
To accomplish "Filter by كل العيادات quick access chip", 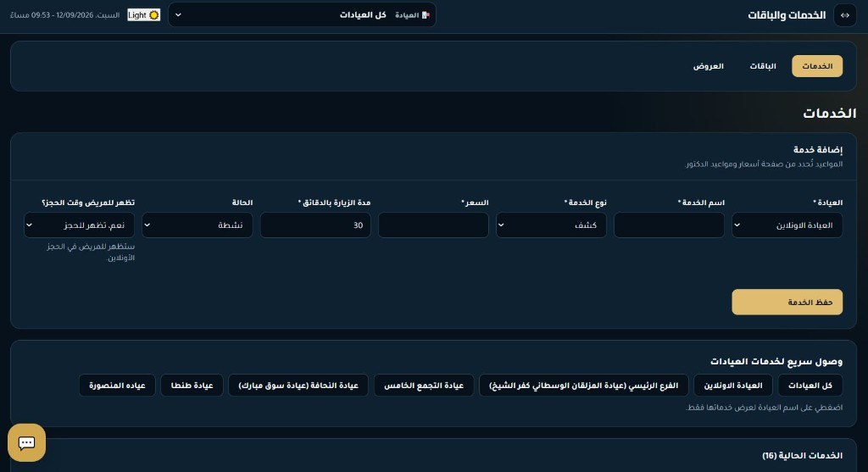I will pos(810,385).
